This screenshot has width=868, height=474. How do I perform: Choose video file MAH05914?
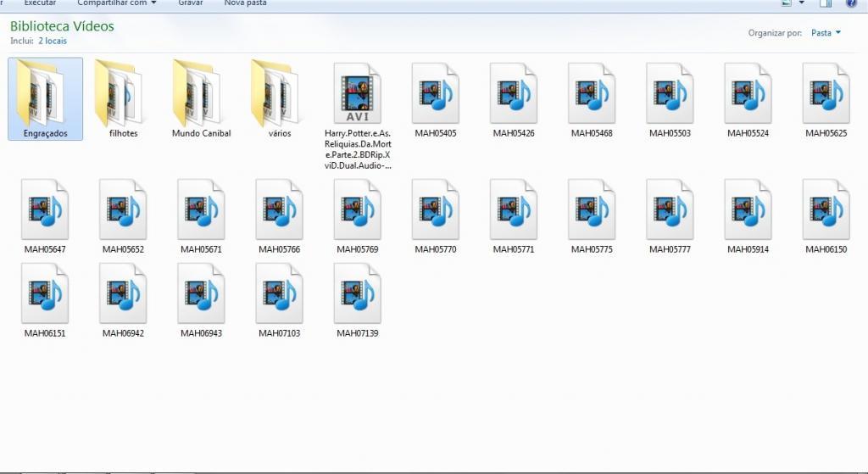tap(748, 216)
